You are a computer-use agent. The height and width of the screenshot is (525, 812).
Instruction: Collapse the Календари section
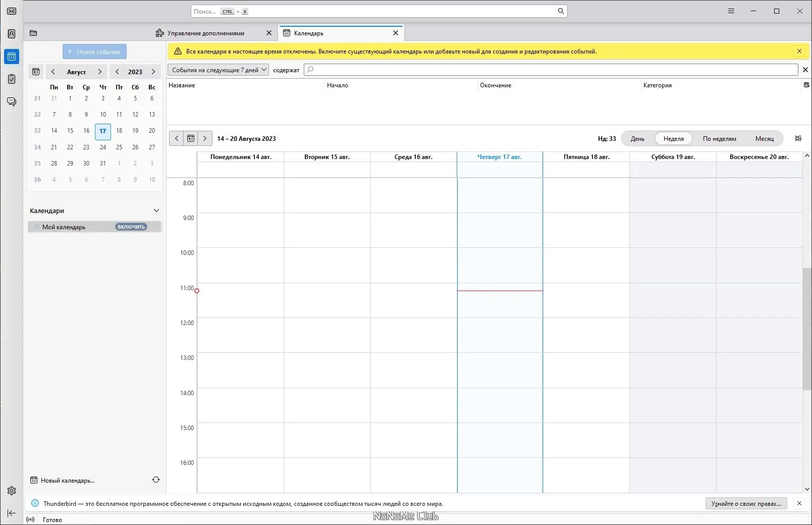156,211
